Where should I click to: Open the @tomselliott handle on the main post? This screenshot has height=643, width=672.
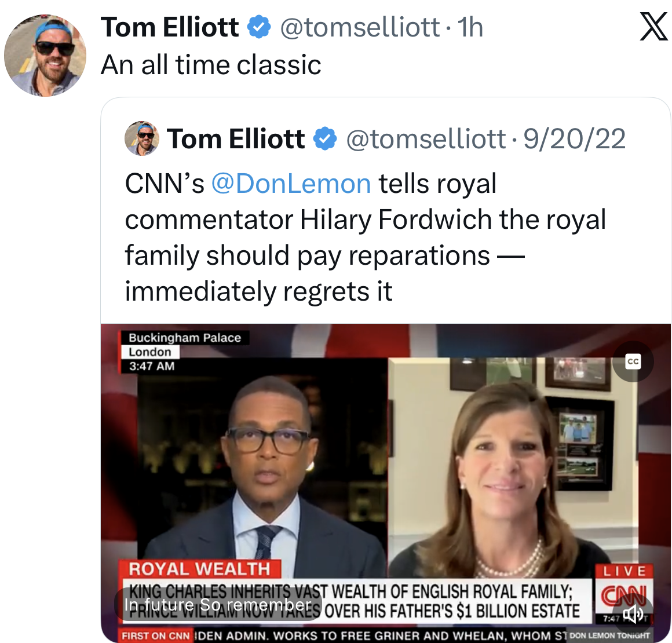359,27
